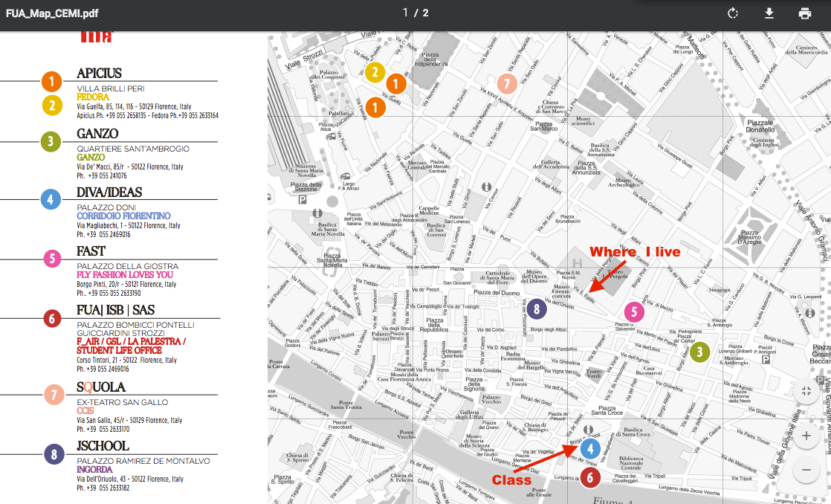
Task: Click blue marker 4 on the map
Action: (x=590, y=448)
